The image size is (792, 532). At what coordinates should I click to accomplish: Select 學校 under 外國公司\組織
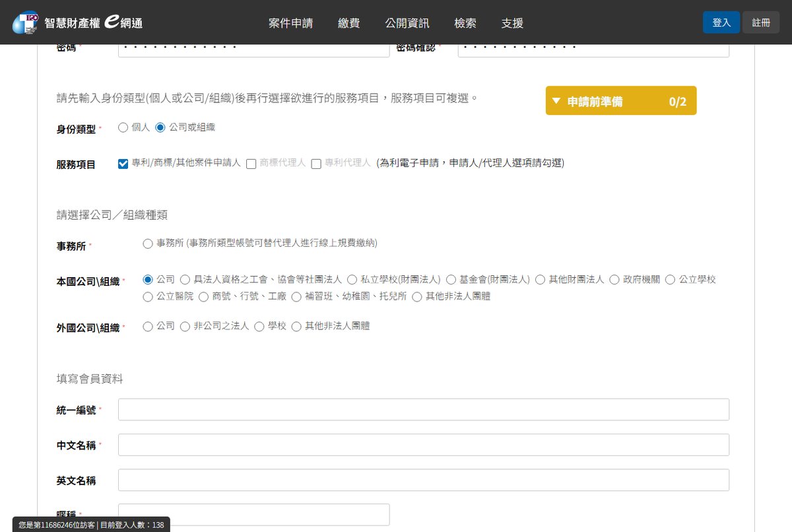[259, 326]
